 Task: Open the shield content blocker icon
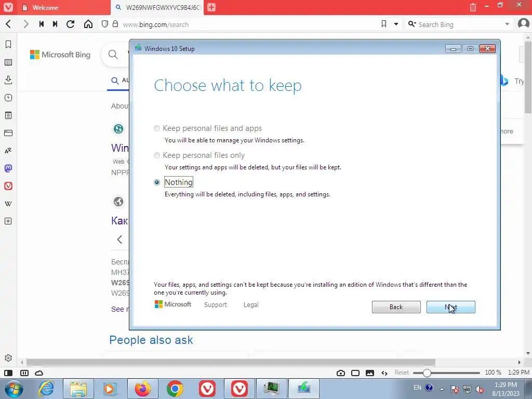click(105, 24)
